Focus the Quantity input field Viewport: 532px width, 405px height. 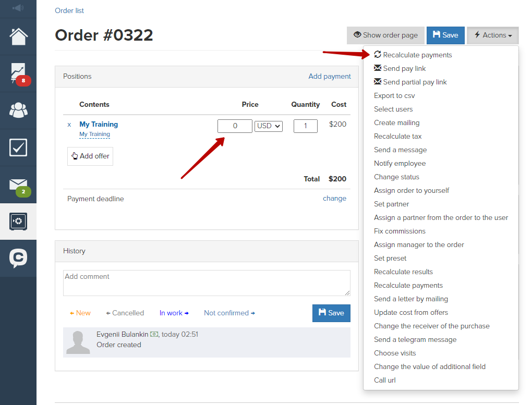click(305, 126)
